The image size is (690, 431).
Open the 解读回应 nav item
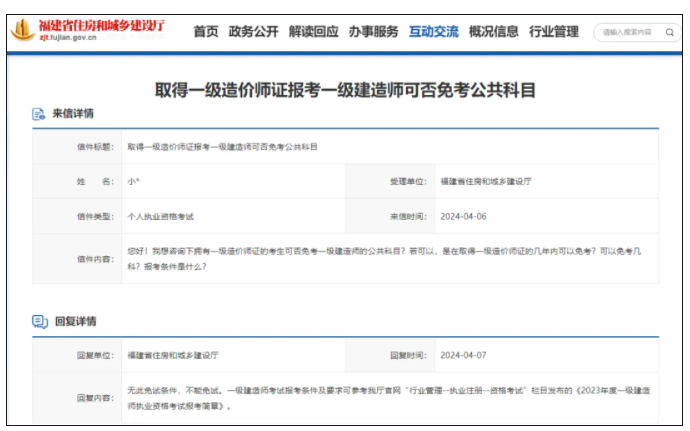[313, 32]
